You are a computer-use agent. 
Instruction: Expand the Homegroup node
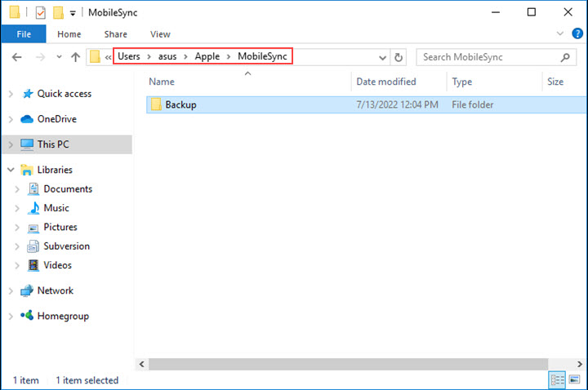click(x=11, y=317)
